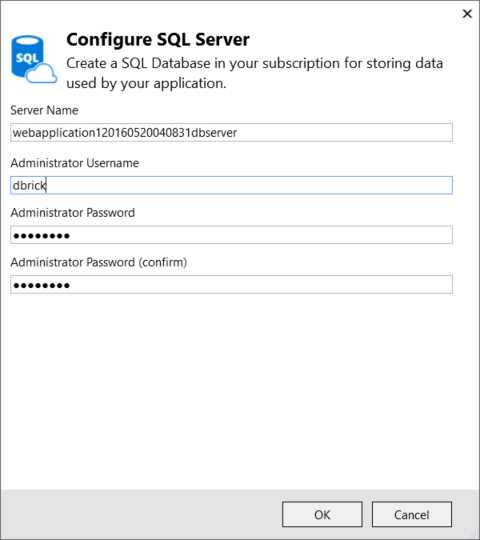480x540 pixels.
Task: Click the Server Name input field
Action: coord(231,133)
